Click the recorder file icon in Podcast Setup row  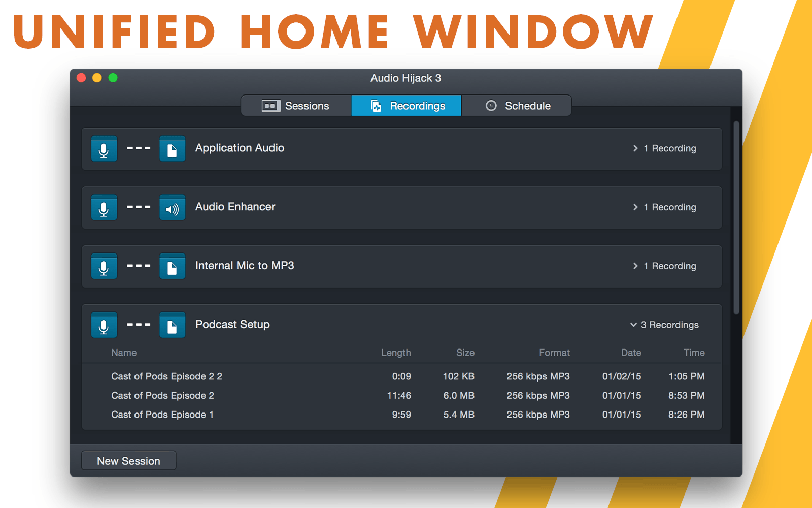coord(172,325)
